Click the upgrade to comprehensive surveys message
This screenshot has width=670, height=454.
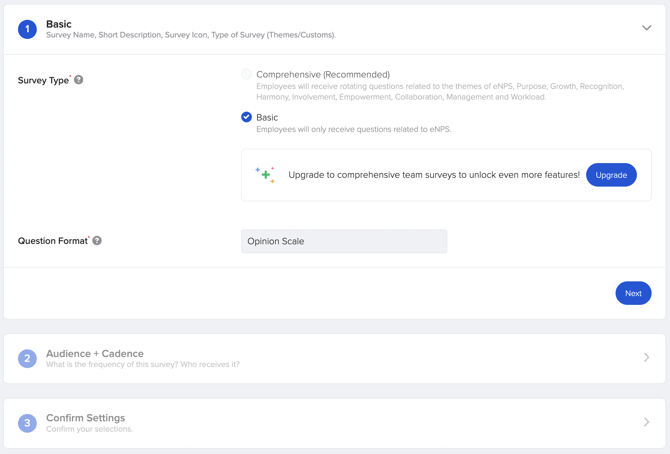coord(434,175)
